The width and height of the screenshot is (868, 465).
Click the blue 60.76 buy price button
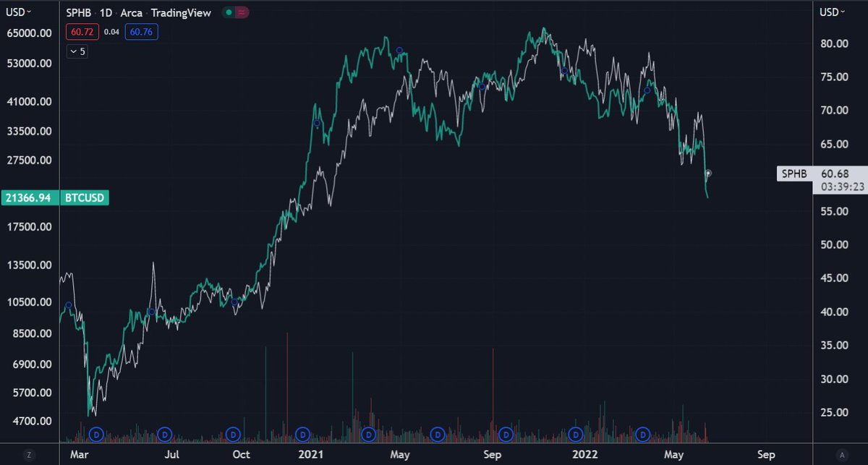click(x=141, y=32)
